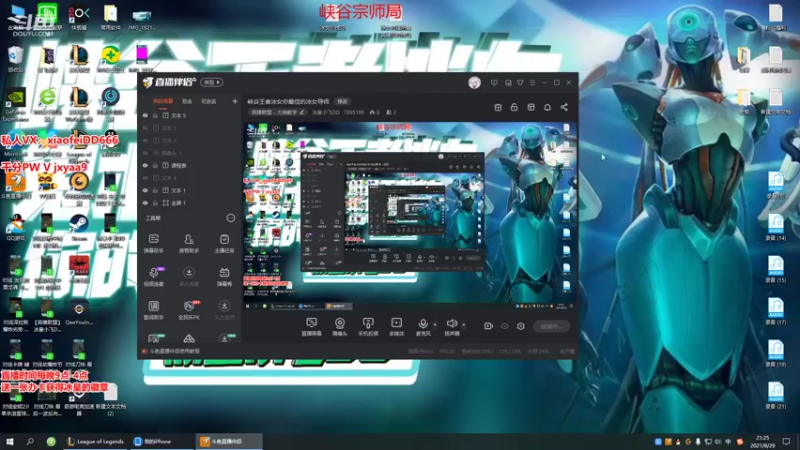Click the stream title text at the top

click(x=288, y=102)
